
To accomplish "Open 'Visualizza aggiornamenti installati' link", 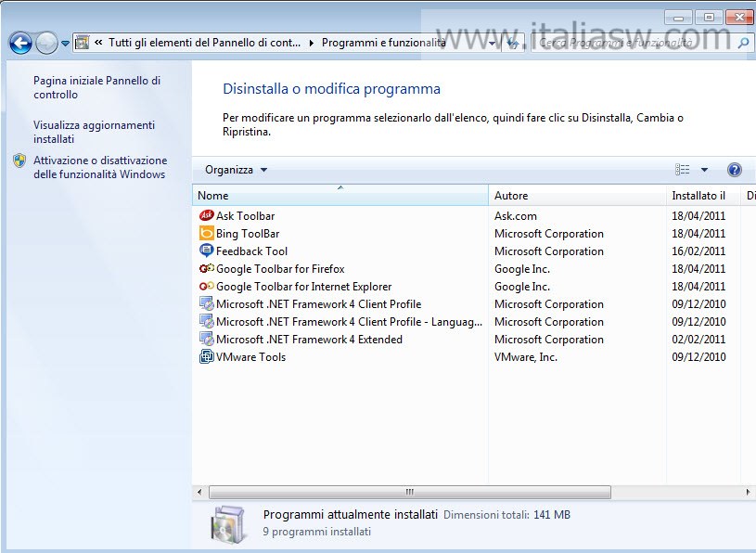I will click(x=94, y=132).
